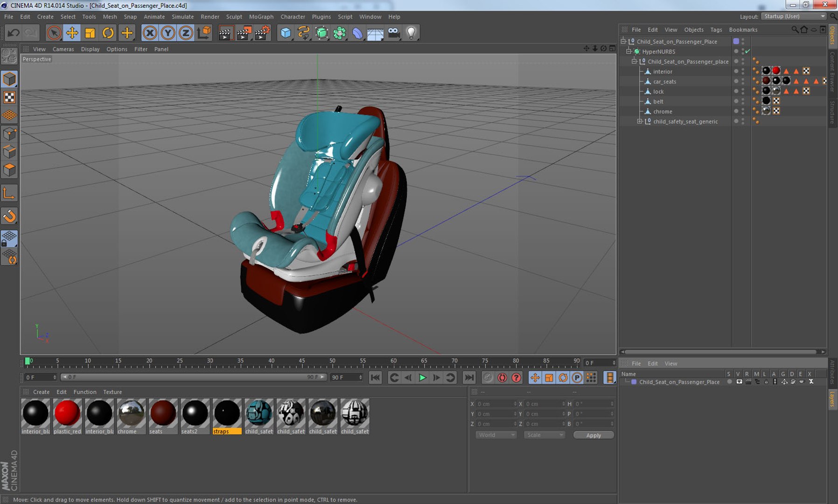The width and height of the screenshot is (838, 504).
Task: Click the Render View clapperboard icon
Action: pyautogui.click(x=225, y=33)
